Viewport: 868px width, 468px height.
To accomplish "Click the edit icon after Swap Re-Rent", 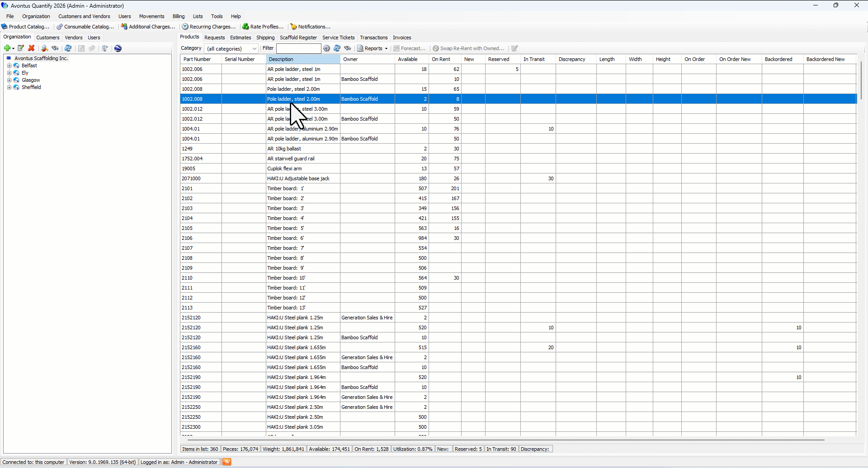I will (514, 48).
